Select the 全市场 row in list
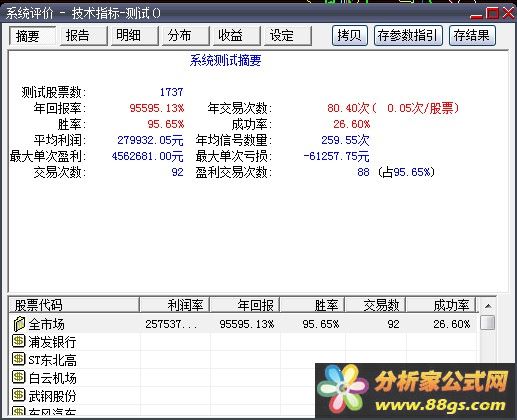The image size is (517, 420). click(x=244, y=324)
